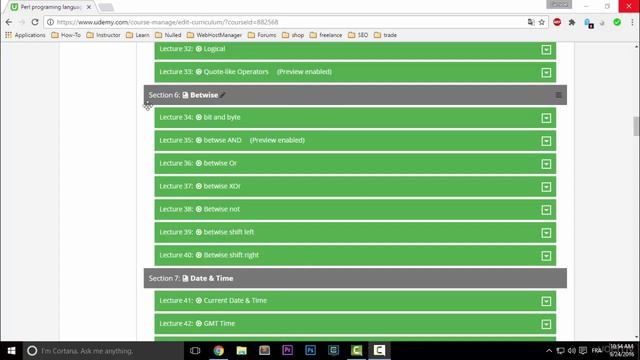Go back in browser history
The image size is (640, 360).
[9, 22]
